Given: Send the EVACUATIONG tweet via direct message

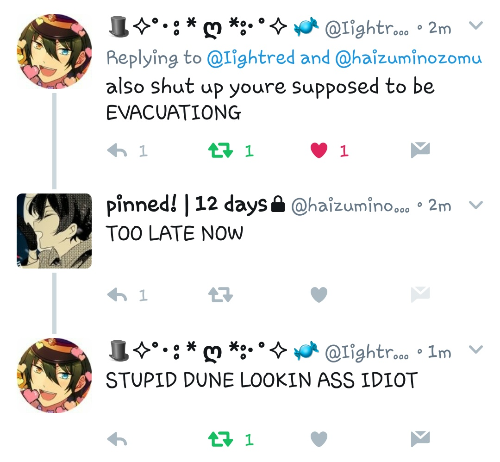Looking at the screenshot, I should click(x=420, y=150).
